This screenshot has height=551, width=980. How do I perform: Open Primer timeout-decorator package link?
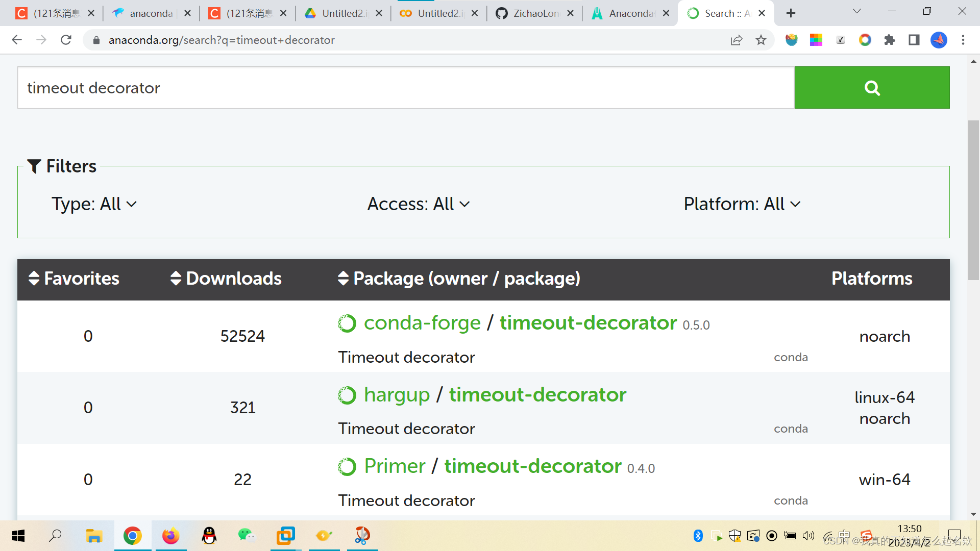point(532,466)
